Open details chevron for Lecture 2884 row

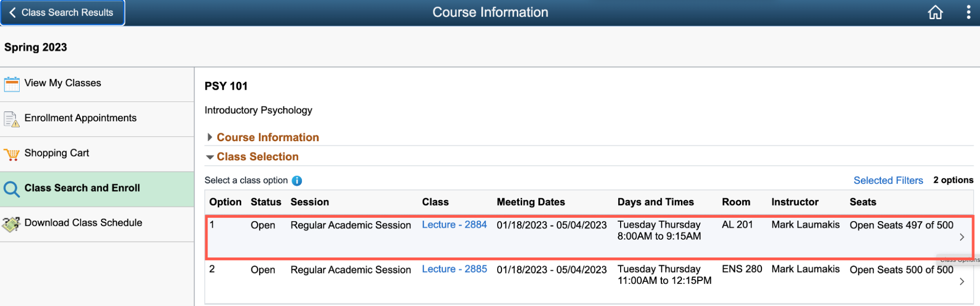click(x=962, y=237)
